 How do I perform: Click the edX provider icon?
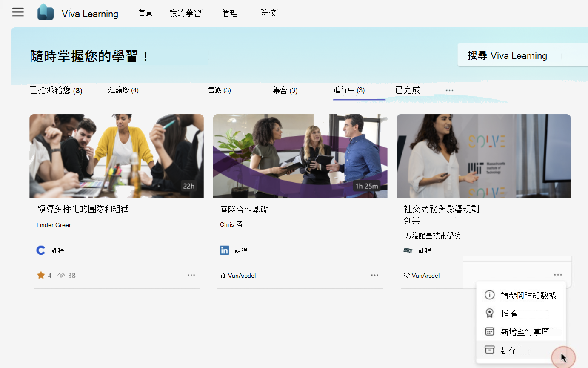click(x=408, y=250)
